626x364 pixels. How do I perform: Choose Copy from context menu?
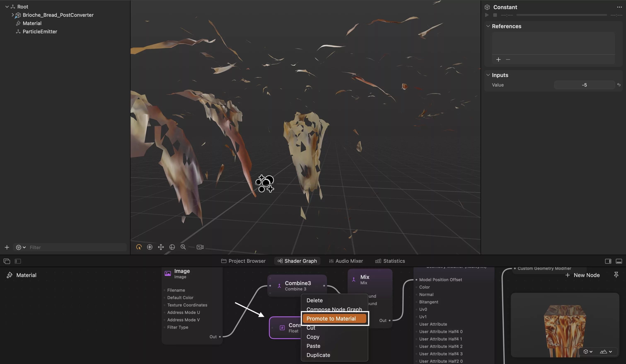(x=334, y=337)
